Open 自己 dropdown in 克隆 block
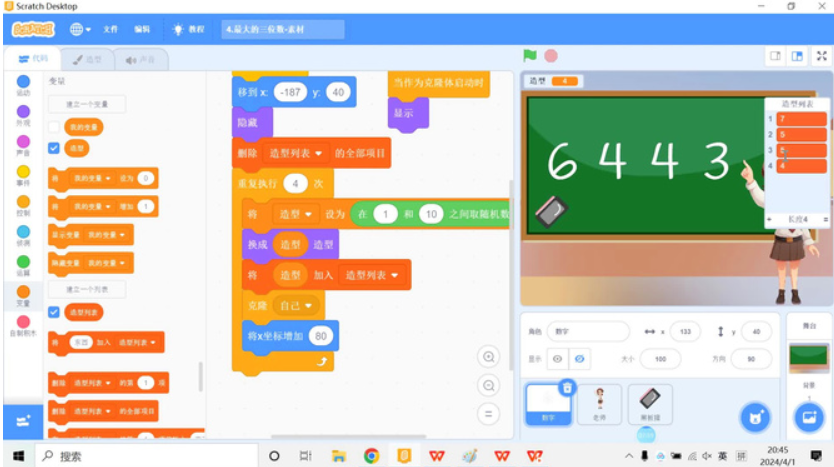The image size is (834, 467). pos(296,305)
